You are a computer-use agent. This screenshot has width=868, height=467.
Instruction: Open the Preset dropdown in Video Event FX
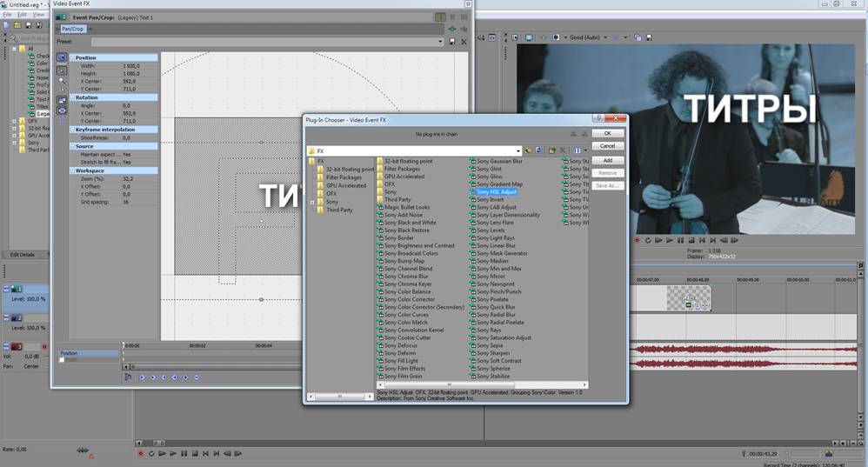click(x=441, y=42)
